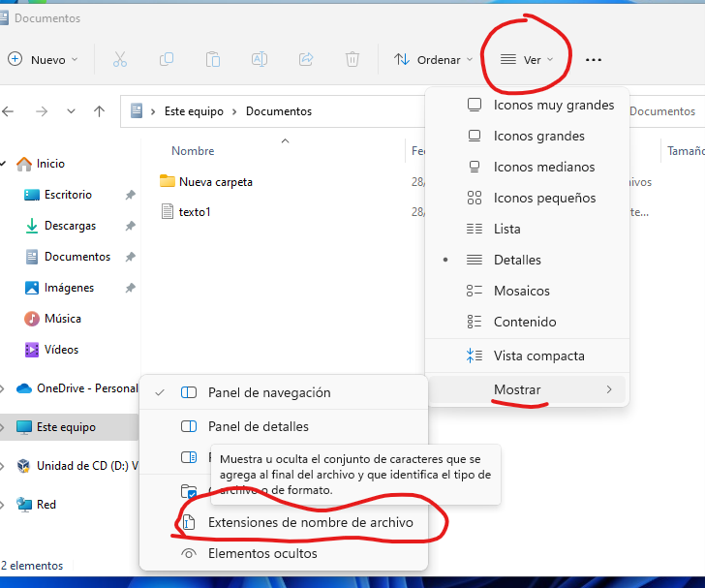Click the Delete trash can icon
Viewport: 705px width, 588px height.
tap(352, 60)
